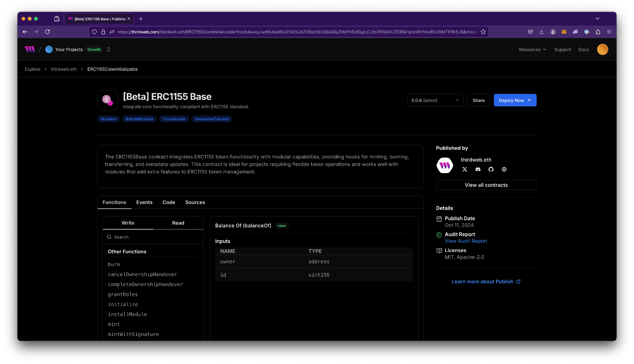Toggle the shield tracking protection icon
Screen dimensions: 634x364
point(94,32)
